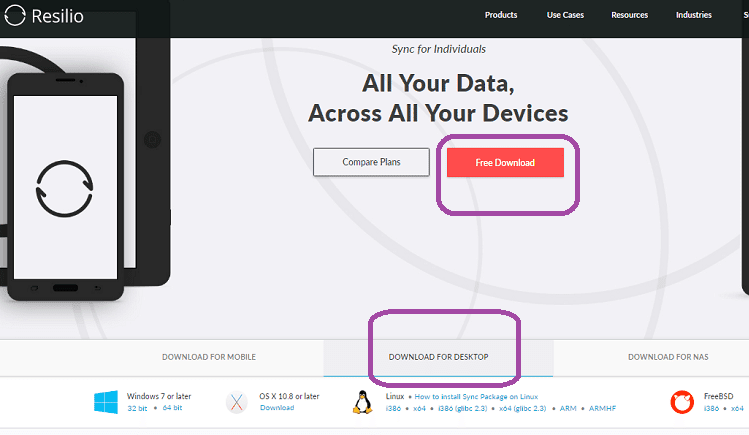The image size is (749, 435).
Task: Click the Linux penguin icon
Action: 363,402
